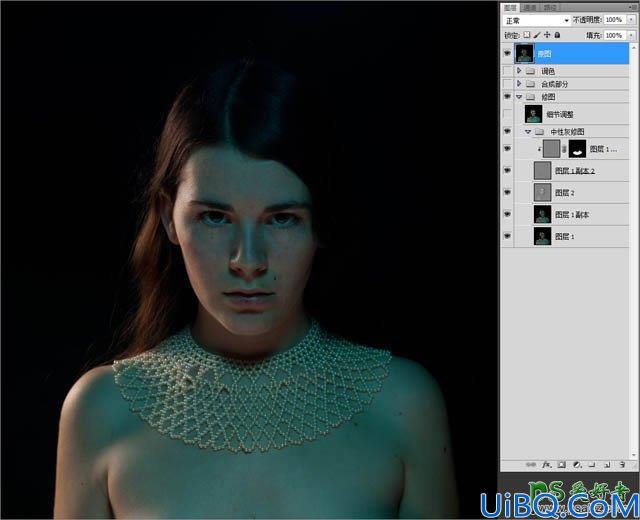Collapse the 修图 group triangle
The image size is (640, 520).
pyautogui.click(x=519, y=97)
